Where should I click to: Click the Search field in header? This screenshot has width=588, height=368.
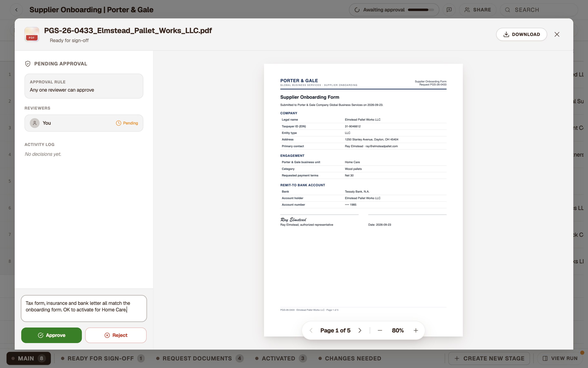(x=539, y=10)
